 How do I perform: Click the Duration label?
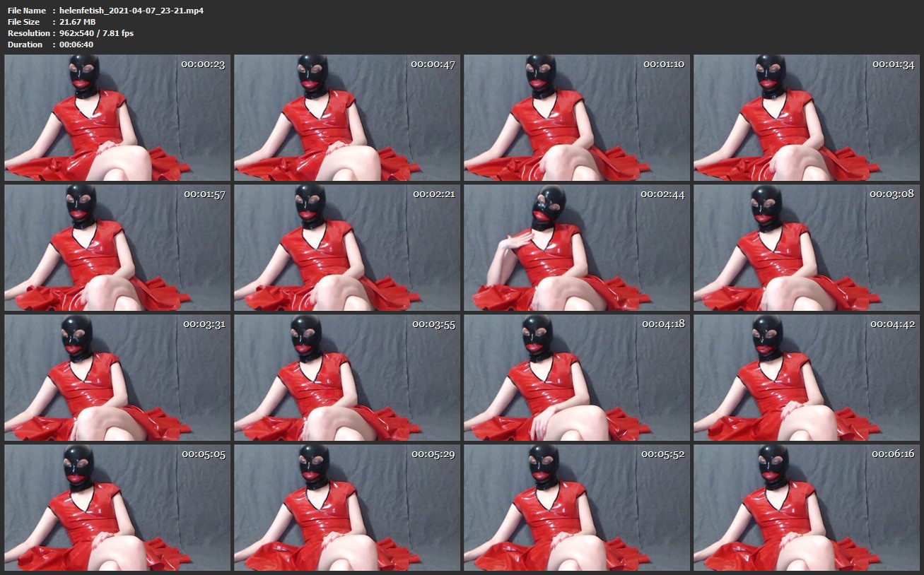25,45
